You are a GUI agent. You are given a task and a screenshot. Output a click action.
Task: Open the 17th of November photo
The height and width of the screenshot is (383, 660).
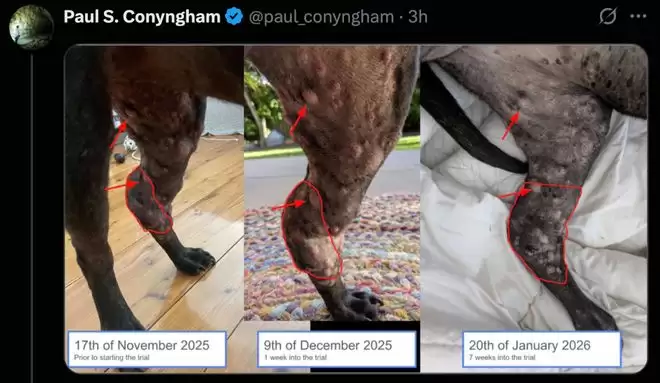154,208
